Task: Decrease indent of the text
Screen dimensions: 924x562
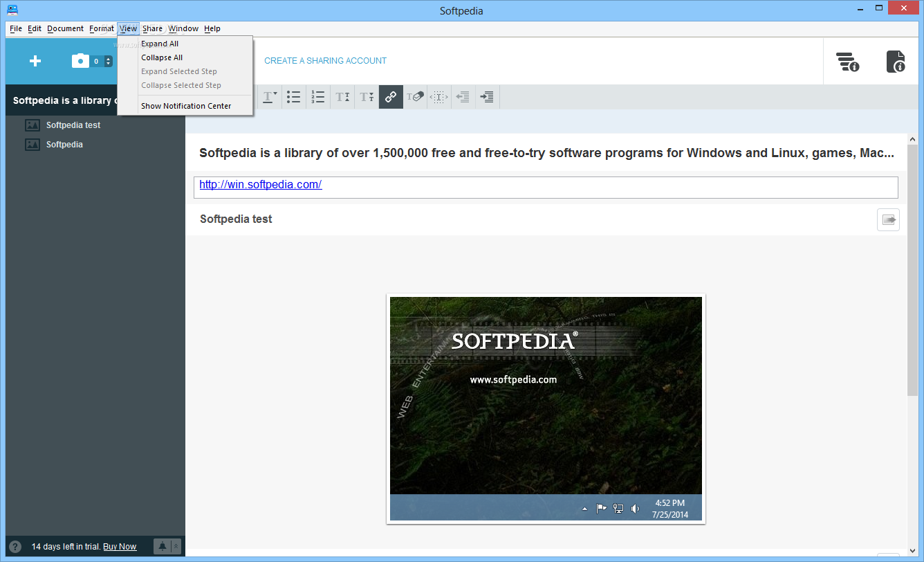Action: pos(463,97)
